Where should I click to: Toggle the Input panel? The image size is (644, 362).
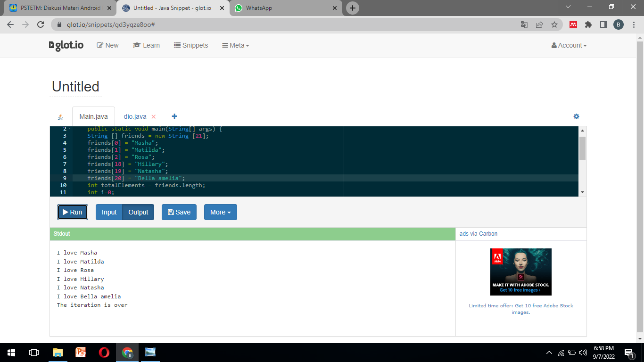point(109,212)
